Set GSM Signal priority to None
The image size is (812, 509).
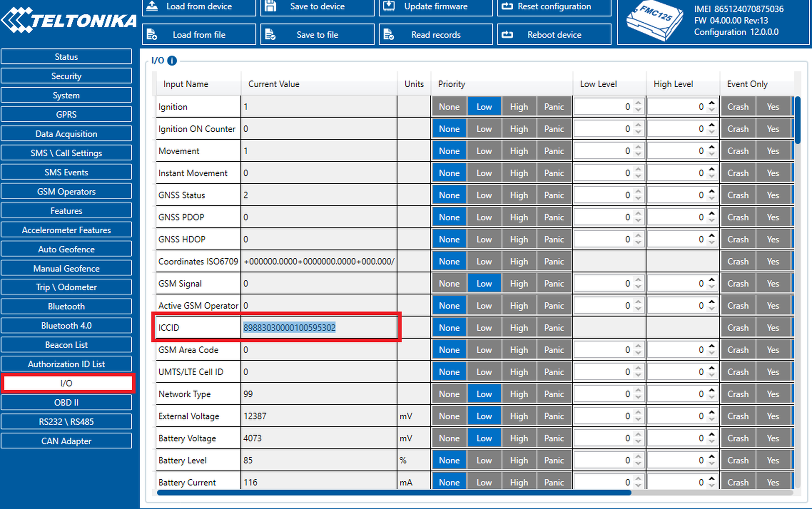pos(449,283)
